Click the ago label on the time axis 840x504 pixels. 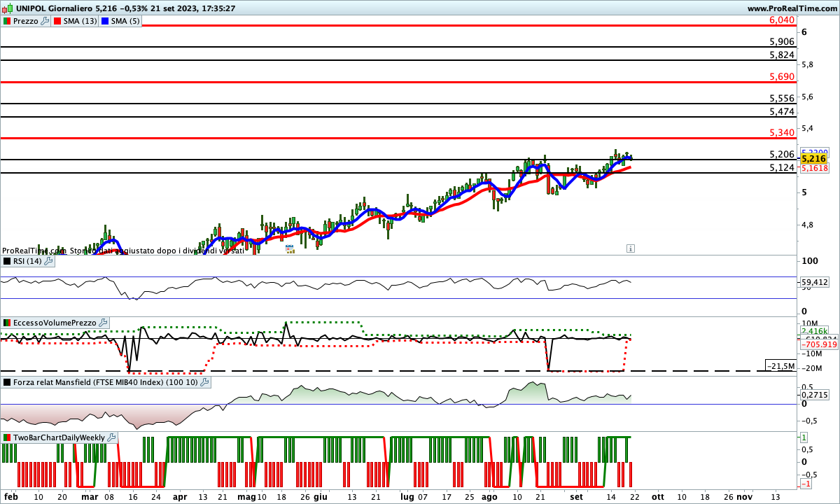coord(490,496)
